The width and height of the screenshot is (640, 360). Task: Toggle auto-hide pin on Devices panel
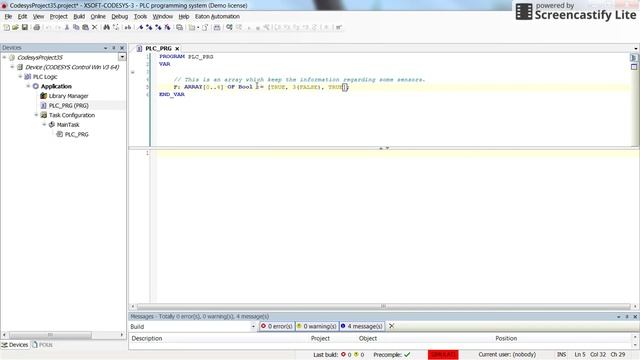[114, 48]
